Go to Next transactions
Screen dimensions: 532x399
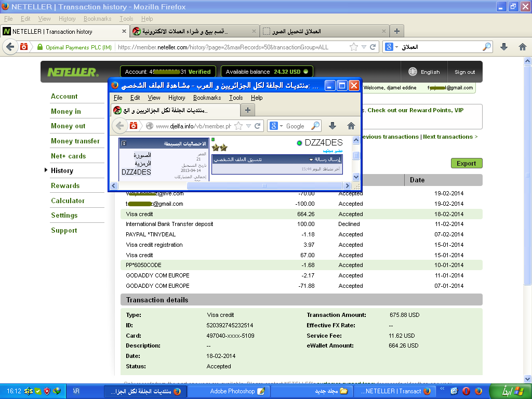[x=450, y=137]
